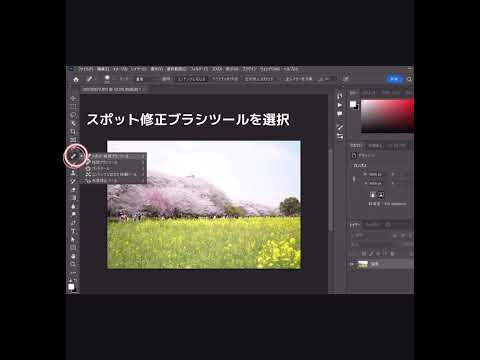Select the Eraser tool
The image size is (480, 360).
[73, 190]
